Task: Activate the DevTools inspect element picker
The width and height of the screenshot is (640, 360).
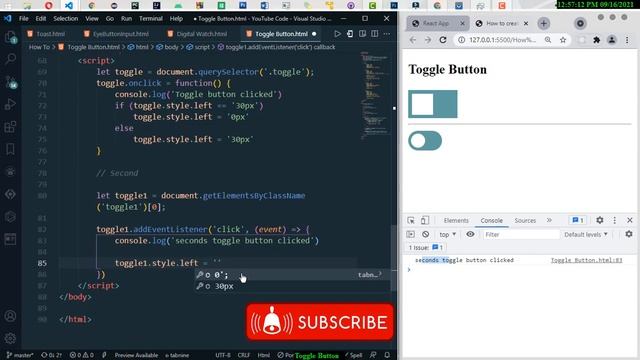Action: (411, 220)
